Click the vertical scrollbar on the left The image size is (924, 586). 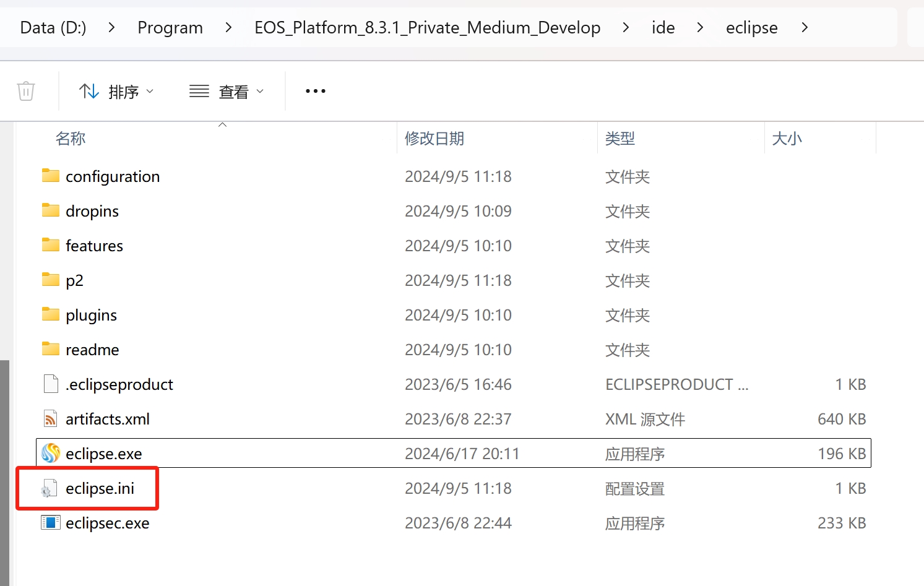(x=5, y=470)
